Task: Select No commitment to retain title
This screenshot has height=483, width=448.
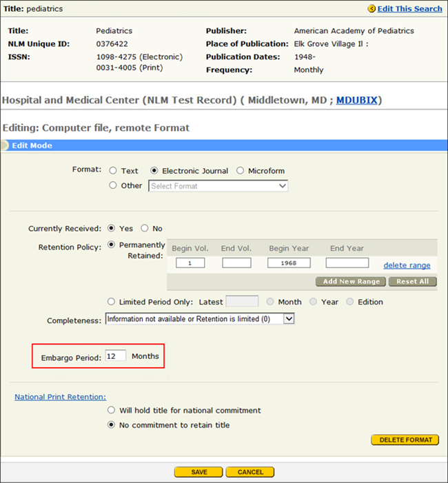Action: (111, 425)
